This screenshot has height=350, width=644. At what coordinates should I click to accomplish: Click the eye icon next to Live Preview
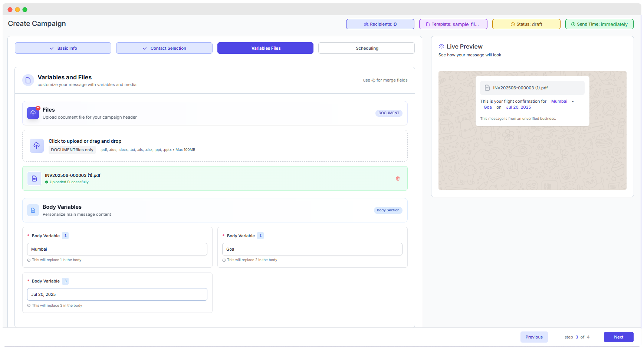[441, 46]
